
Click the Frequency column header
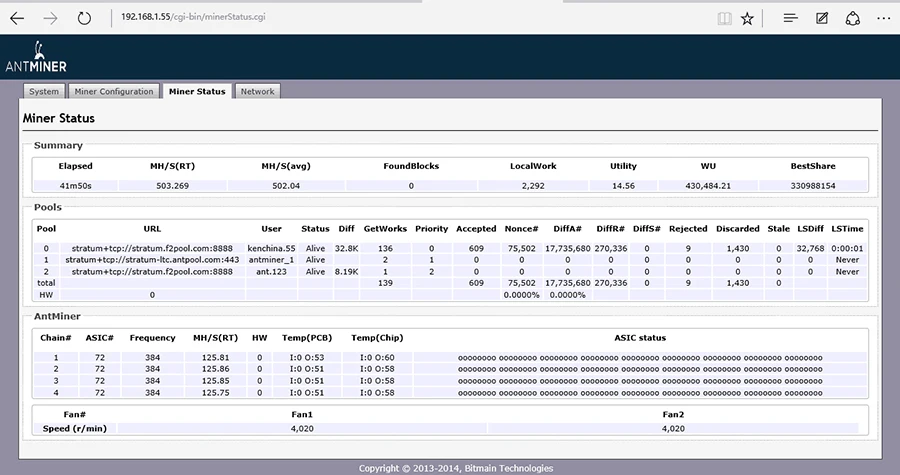152,338
